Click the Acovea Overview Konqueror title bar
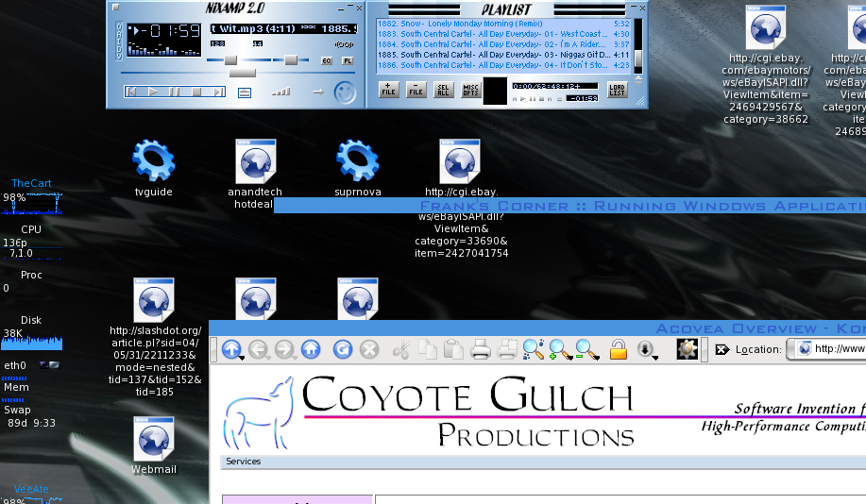 tap(537, 328)
